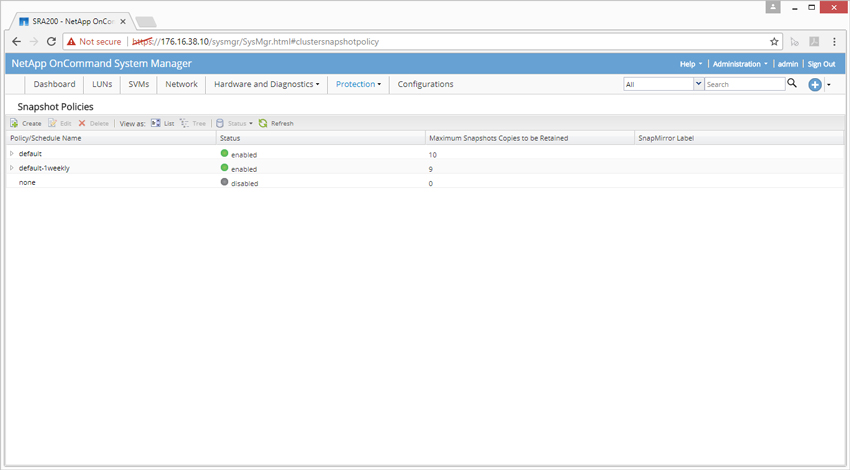Open Hardware and Diagnostics menu
Image resolution: width=850 pixels, height=470 pixels.
[x=267, y=84]
